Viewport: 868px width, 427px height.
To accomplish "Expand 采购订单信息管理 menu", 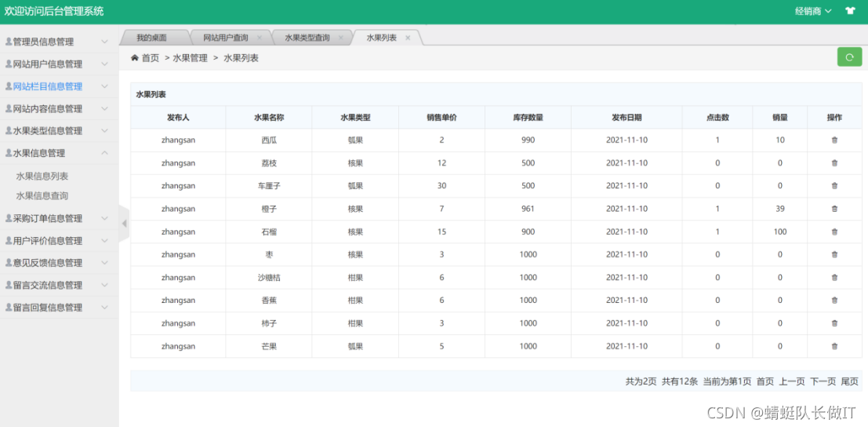I will 60,218.
